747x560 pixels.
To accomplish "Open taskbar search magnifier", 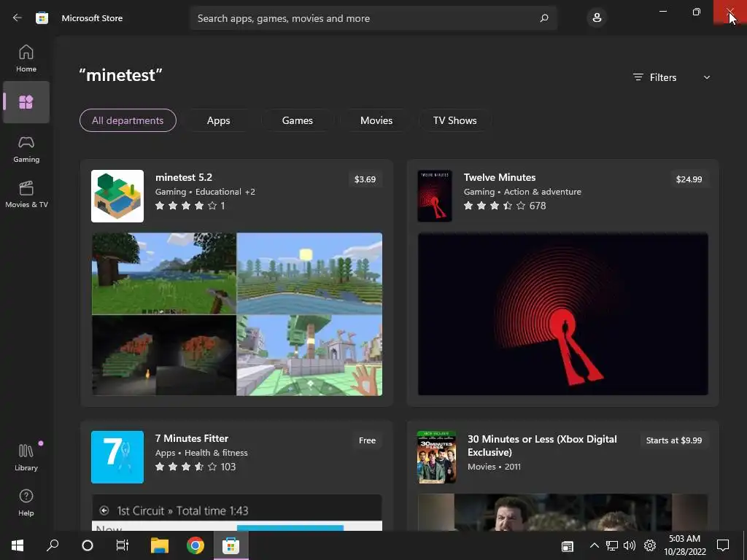I will [x=53, y=545].
